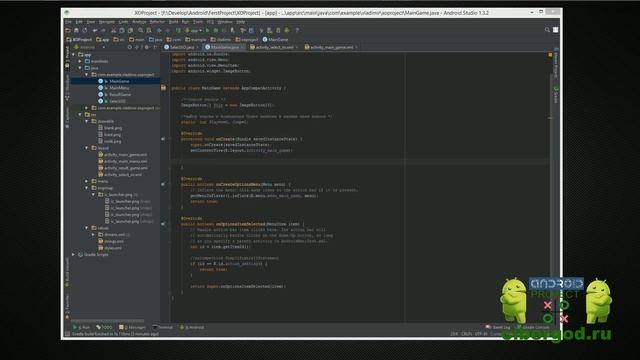Screen dimensions: 640x360
Task: Collapse the values folder
Action: [x=87, y=228]
